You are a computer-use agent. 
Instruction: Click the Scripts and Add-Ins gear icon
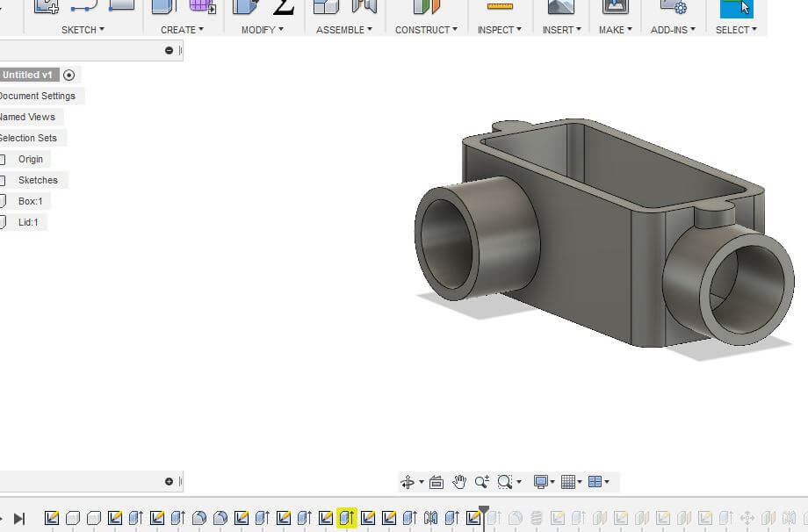coord(673,7)
